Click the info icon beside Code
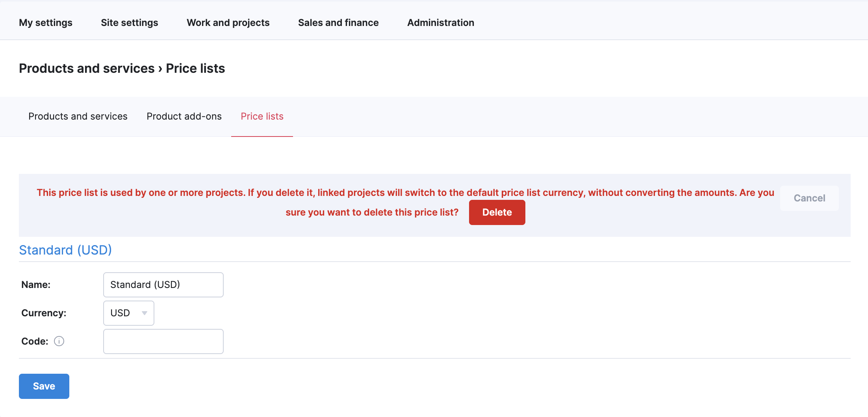 [x=59, y=341]
